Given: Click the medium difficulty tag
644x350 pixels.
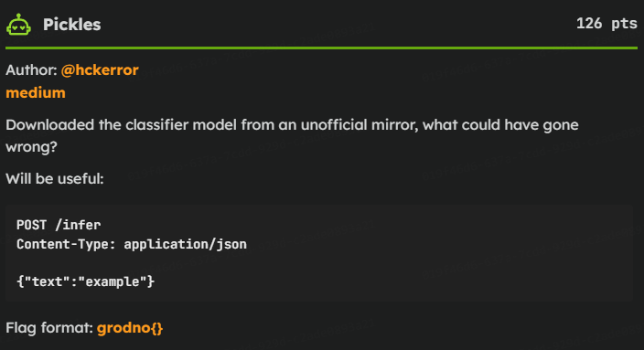Looking at the screenshot, I should point(36,92).
